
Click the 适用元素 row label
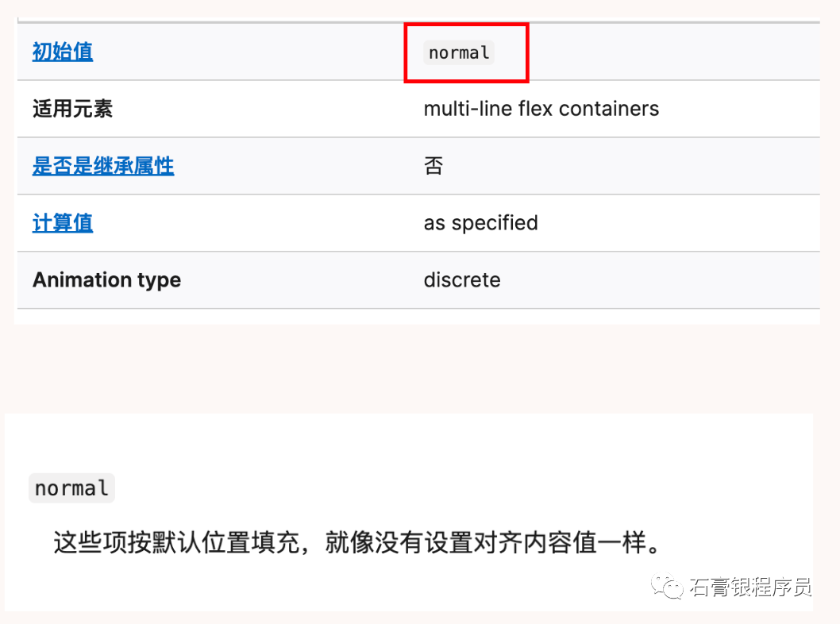click(72, 109)
